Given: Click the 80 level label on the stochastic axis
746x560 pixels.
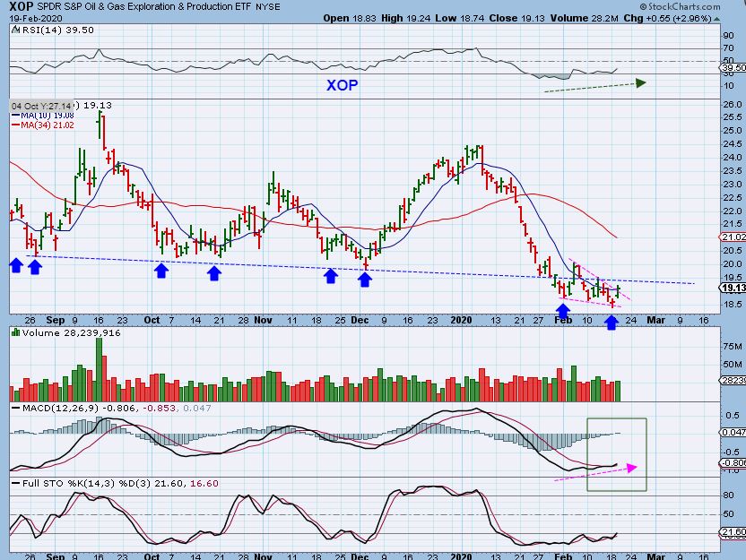Looking at the screenshot, I should 728,495.
